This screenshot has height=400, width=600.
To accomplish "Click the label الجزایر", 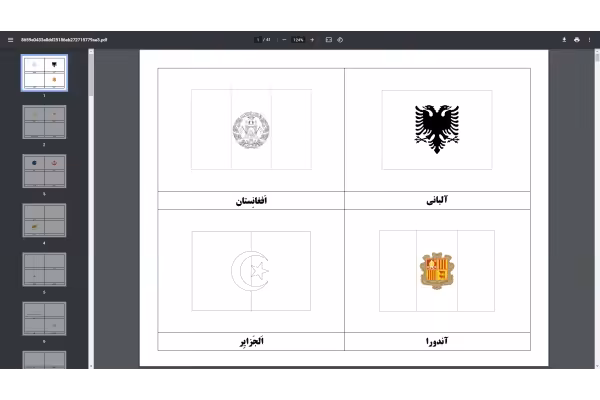I will (252, 341).
